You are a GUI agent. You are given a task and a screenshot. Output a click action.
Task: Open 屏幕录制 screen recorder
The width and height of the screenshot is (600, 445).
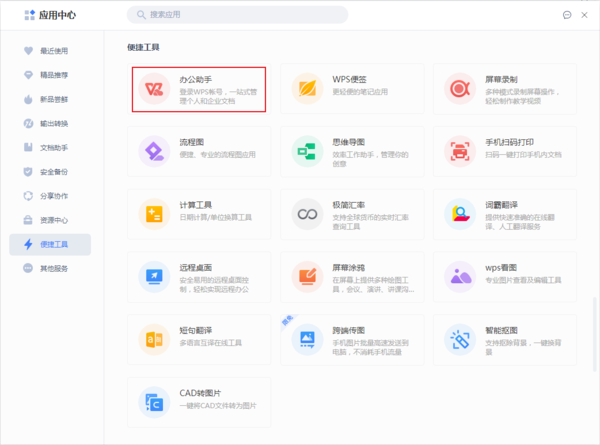[x=460, y=89]
